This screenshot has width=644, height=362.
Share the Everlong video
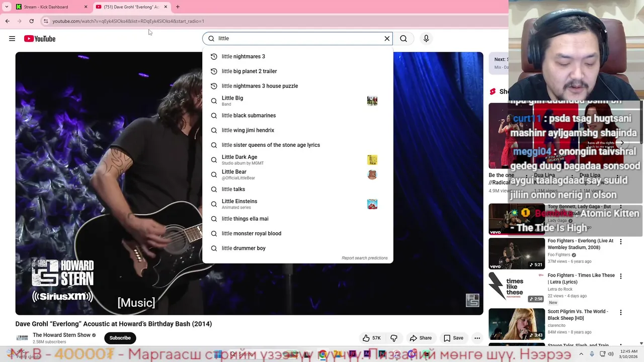[421, 338]
